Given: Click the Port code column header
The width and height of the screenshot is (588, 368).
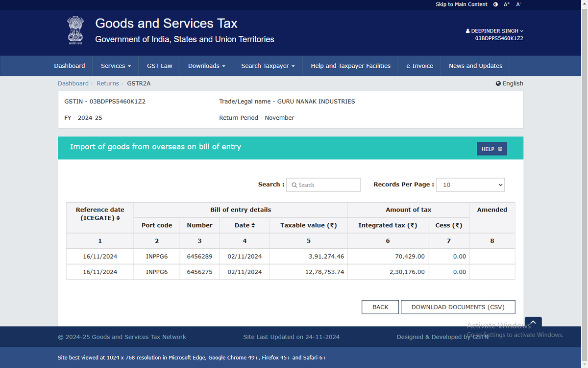Looking at the screenshot, I should (157, 225).
